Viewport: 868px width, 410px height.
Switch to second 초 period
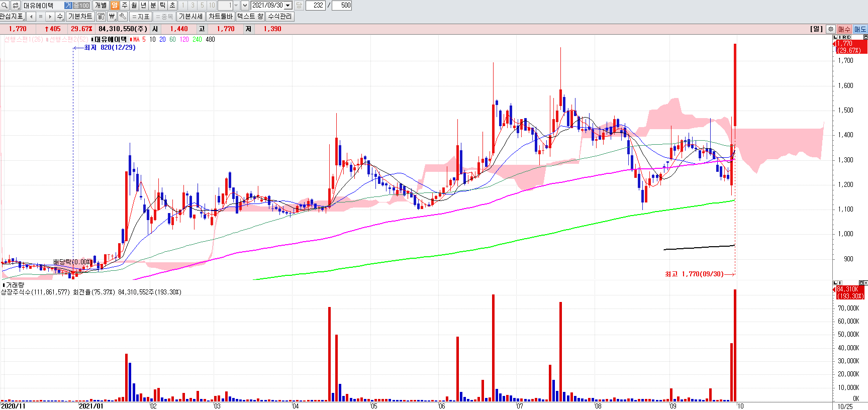(172, 5)
